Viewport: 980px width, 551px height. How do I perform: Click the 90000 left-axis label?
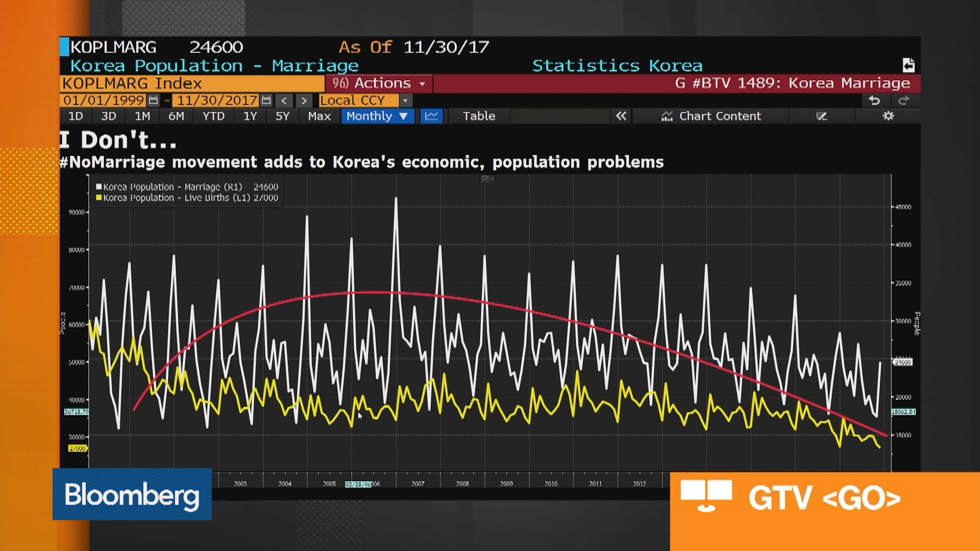77,212
